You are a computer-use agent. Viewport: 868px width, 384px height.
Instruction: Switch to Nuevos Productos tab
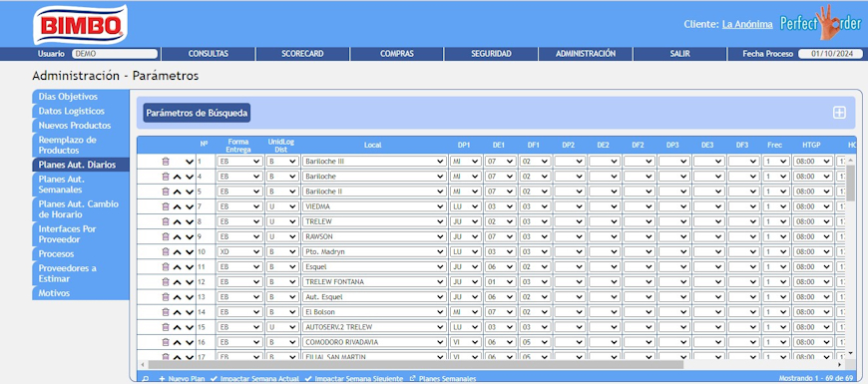click(x=80, y=126)
